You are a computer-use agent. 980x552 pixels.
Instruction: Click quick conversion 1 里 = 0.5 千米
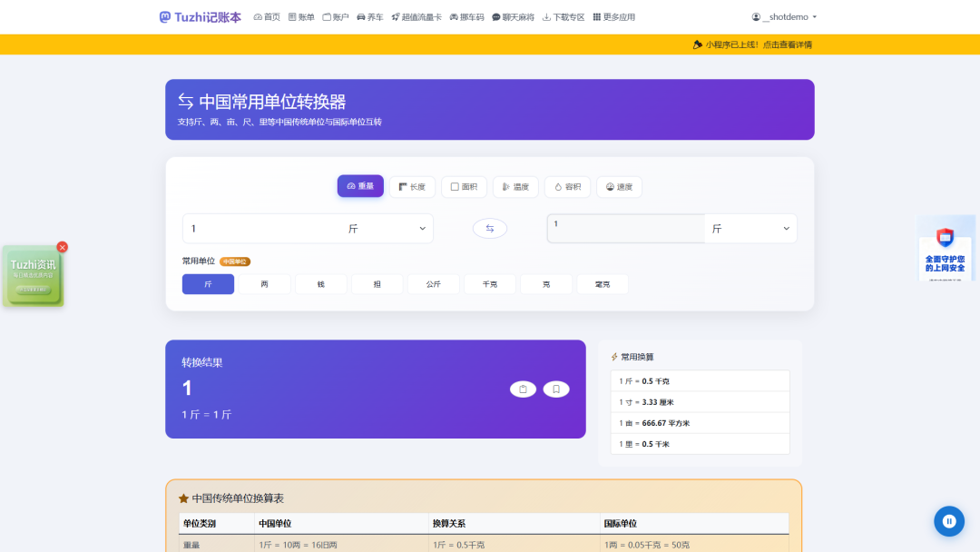click(x=700, y=444)
